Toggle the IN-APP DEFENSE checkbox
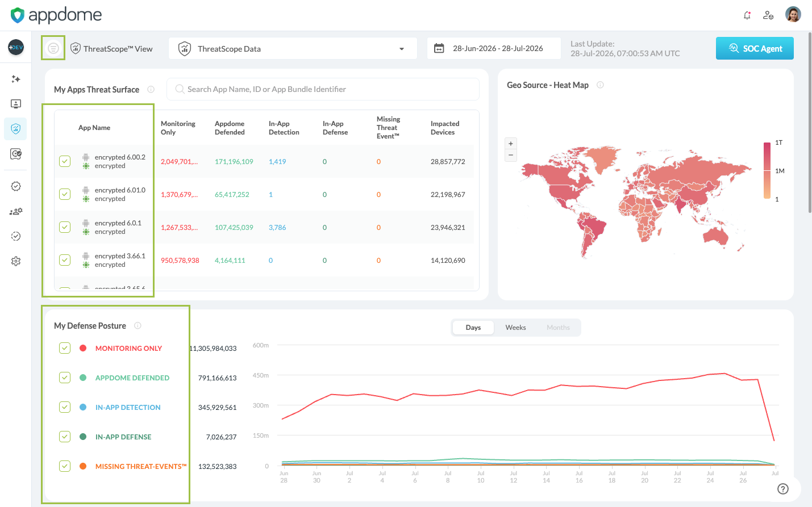812x507 pixels. 65,437
